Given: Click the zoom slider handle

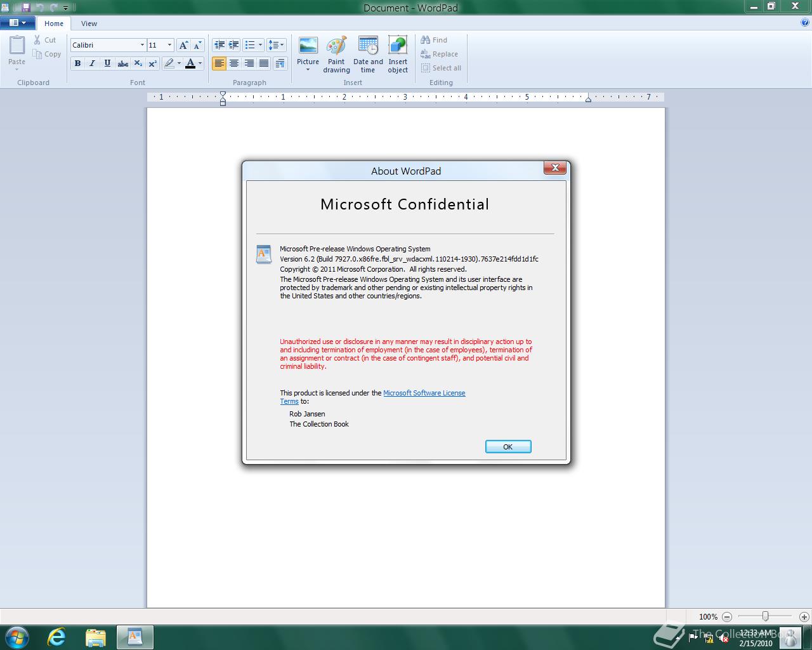Looking at the screenshot, I should point(766,616).
